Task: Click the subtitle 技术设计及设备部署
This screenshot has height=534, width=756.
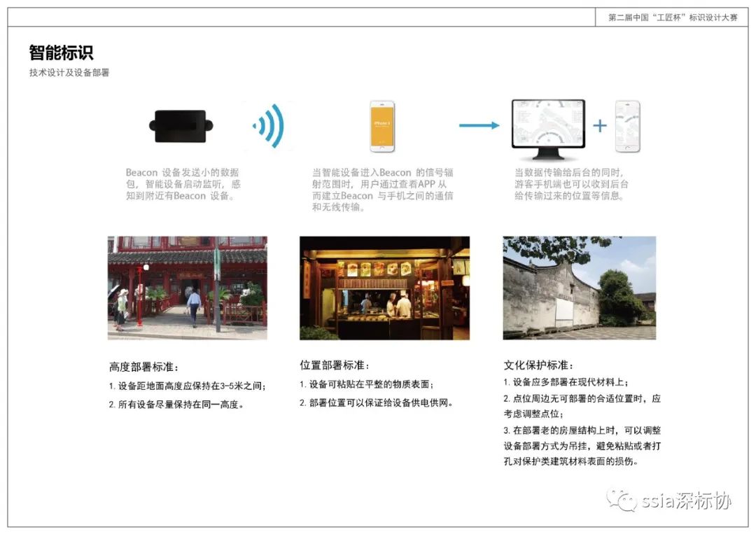Action: coord(69,73)
